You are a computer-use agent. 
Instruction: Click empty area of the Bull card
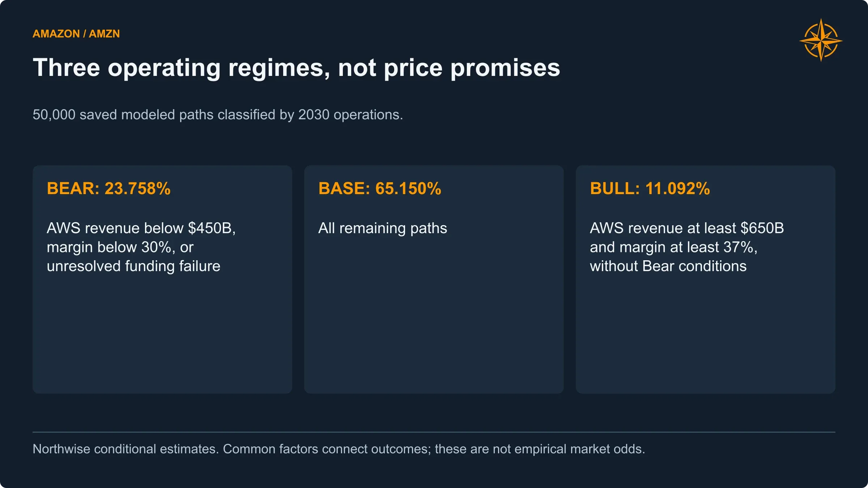705,333
